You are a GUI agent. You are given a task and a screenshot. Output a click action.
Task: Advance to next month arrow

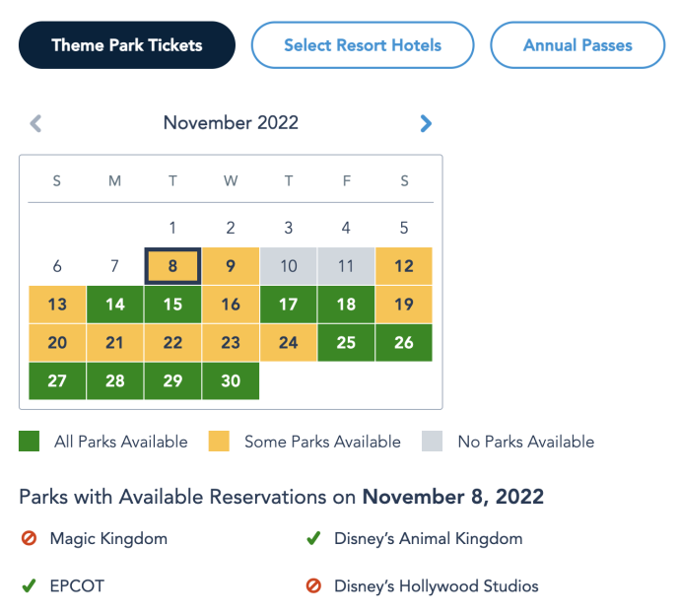point(426,123)
